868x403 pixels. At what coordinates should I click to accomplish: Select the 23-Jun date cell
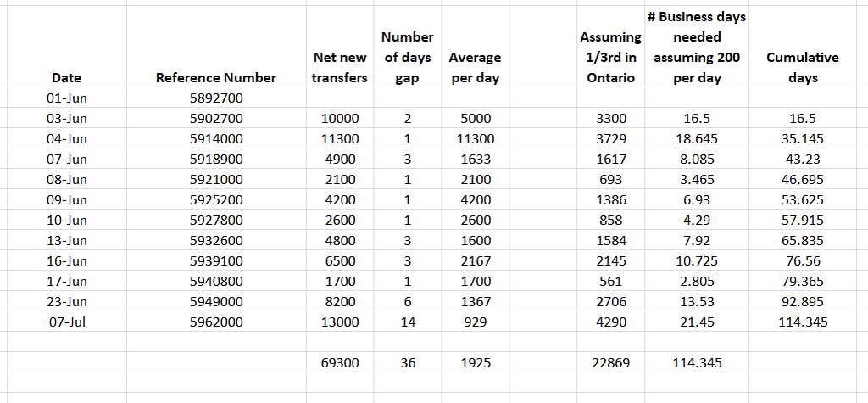(x=66, y=301)
